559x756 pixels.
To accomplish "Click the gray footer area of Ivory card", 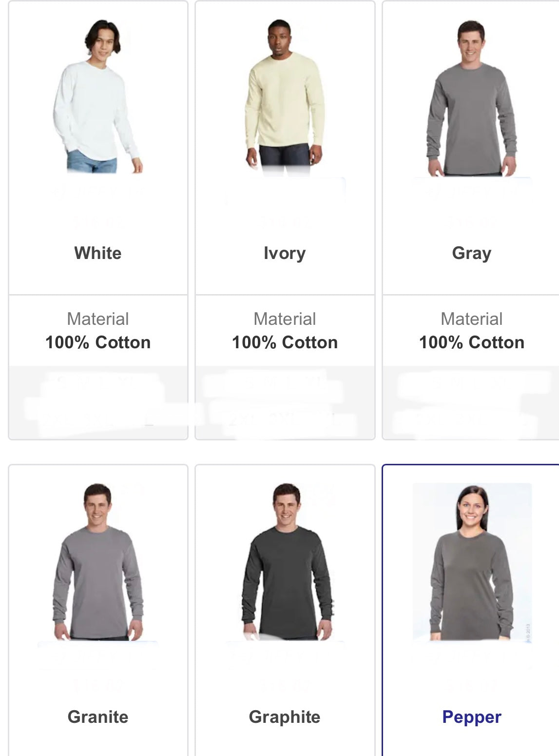I will [285, 402].
